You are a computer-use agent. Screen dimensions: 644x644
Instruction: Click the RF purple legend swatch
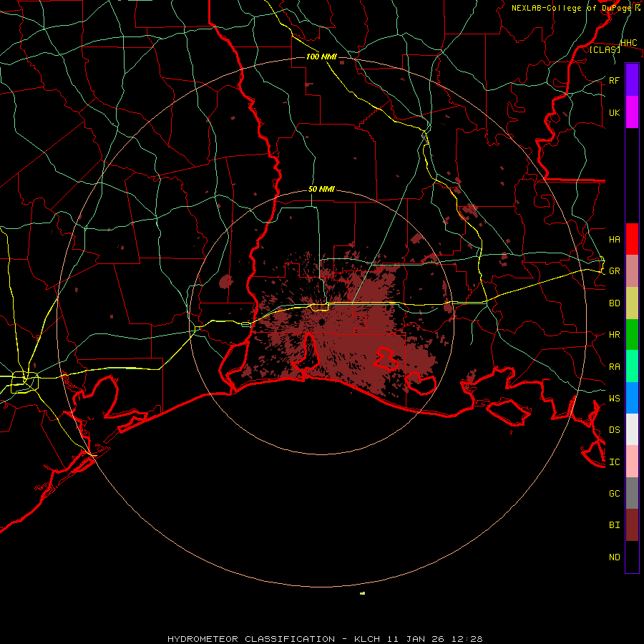pos(632,80)
